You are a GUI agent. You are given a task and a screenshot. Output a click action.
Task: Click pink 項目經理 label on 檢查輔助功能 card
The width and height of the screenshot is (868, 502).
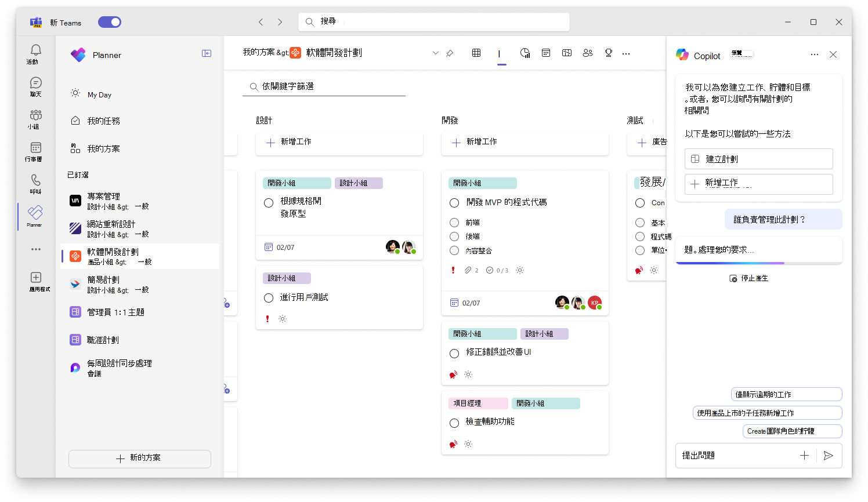[479, 403]
